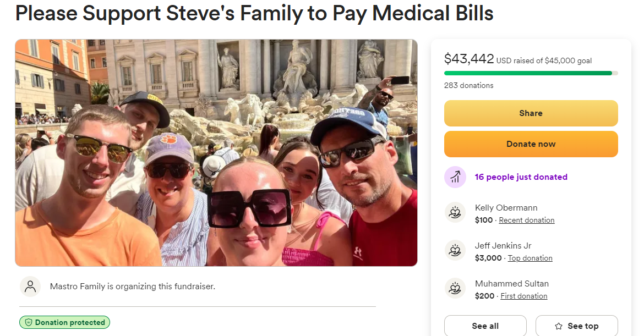
Task: Open the fundraiser family photo
Action: [x=216, y=152]
